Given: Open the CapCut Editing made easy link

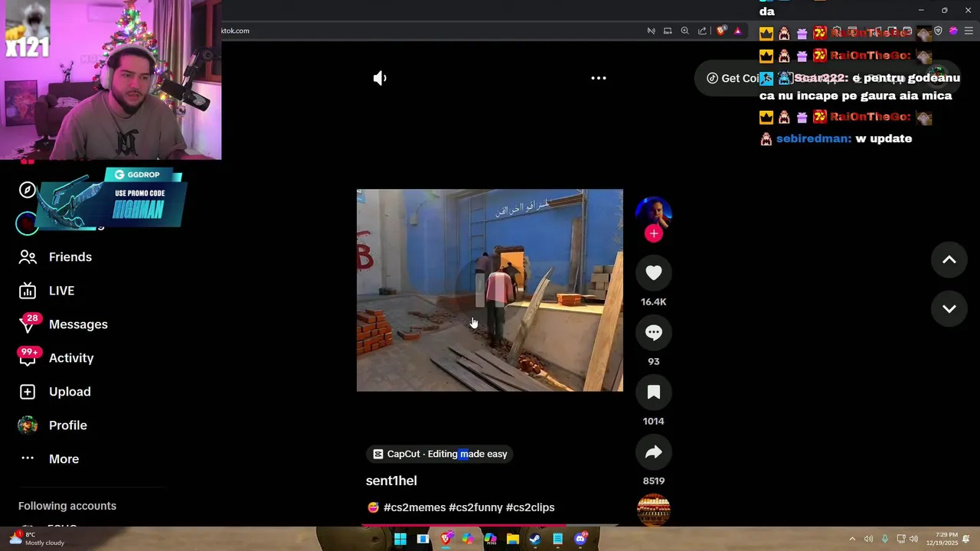Looking at the screenshot, I should [x=438, y=454].
